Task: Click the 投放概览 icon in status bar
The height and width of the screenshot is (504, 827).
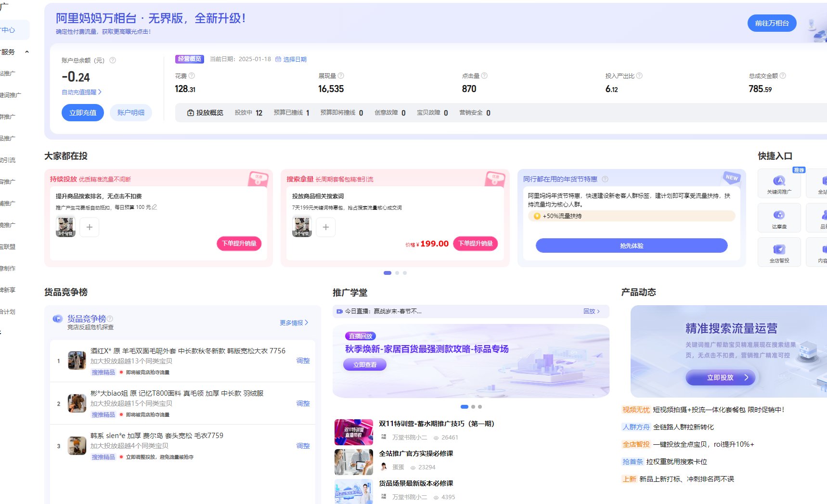Action: tap(191, 113)
